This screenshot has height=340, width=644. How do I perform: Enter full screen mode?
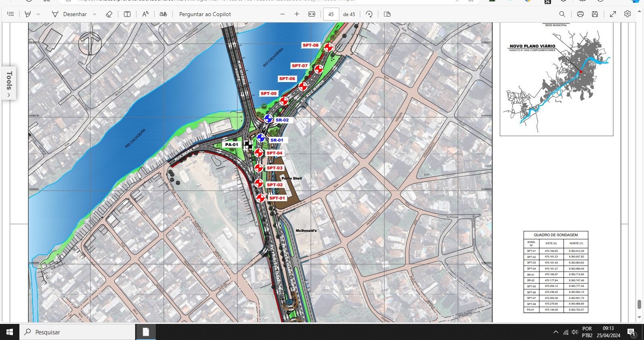613,14
